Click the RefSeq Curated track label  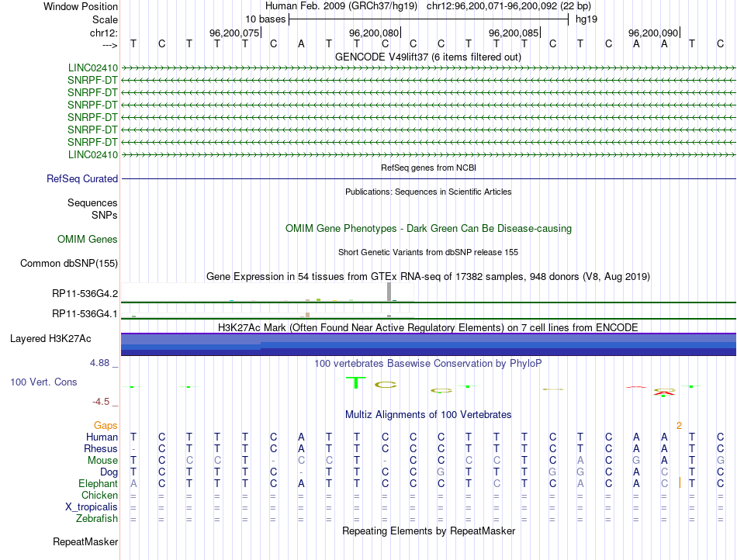coord(82,178)
